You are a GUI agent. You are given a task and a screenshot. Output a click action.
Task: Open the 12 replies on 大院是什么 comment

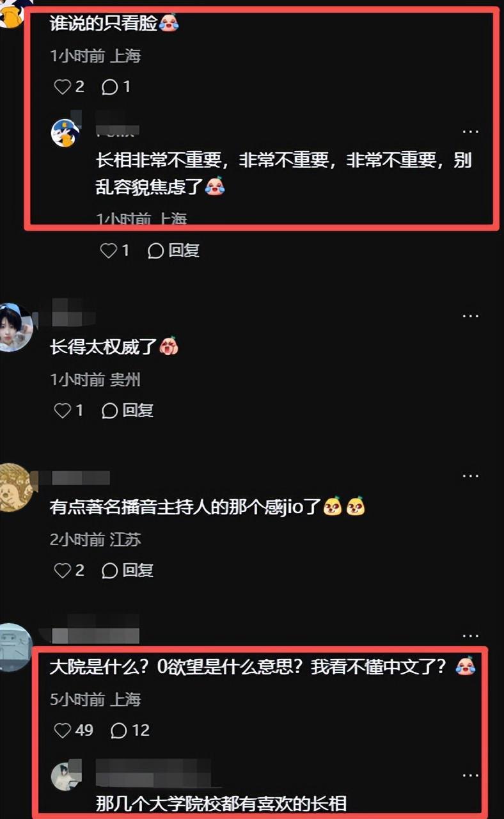click(130, 730)
